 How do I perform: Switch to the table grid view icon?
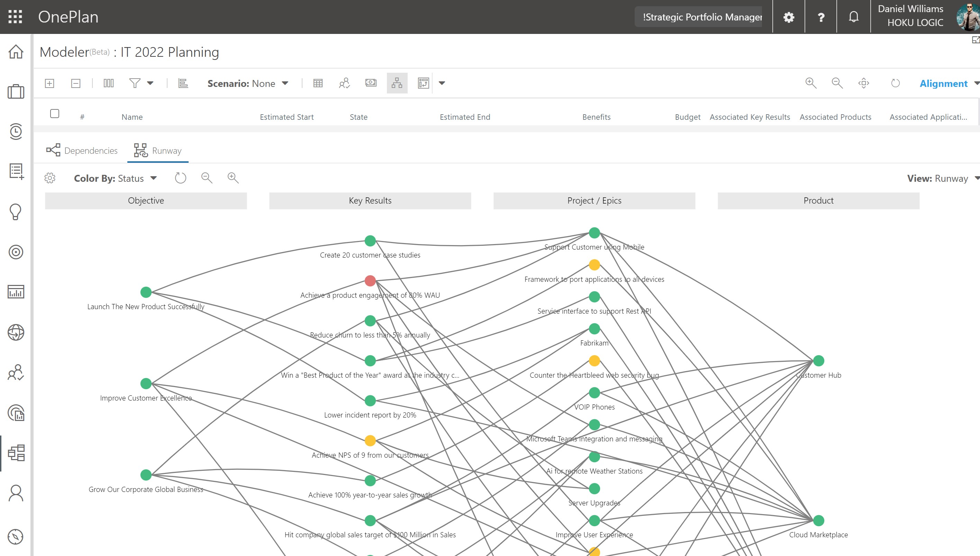coord(318,83)
